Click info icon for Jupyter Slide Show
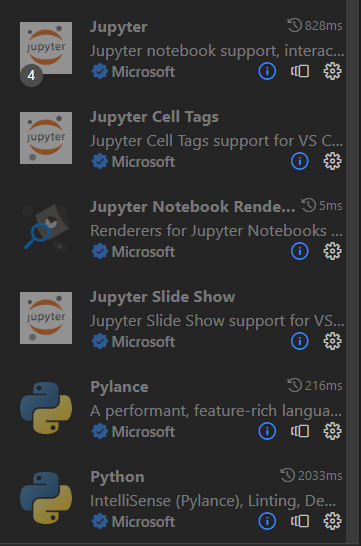 click(x=300, y=341)
